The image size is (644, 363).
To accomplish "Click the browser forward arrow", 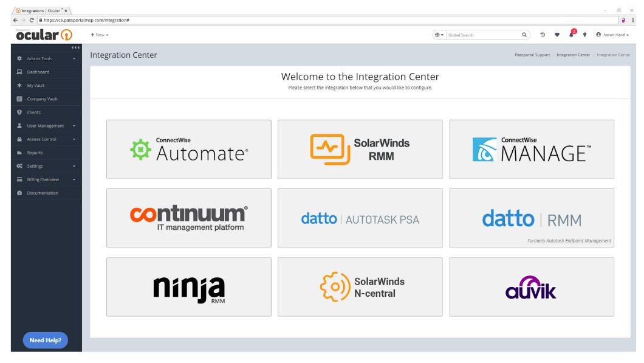I will coord(24,20).
